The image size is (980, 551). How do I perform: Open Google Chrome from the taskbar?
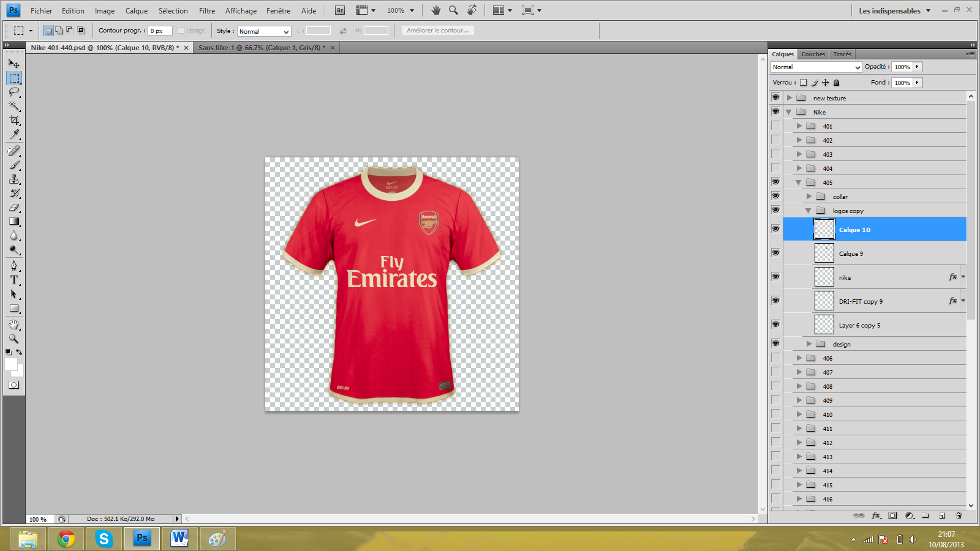click(x=66, y=539)
